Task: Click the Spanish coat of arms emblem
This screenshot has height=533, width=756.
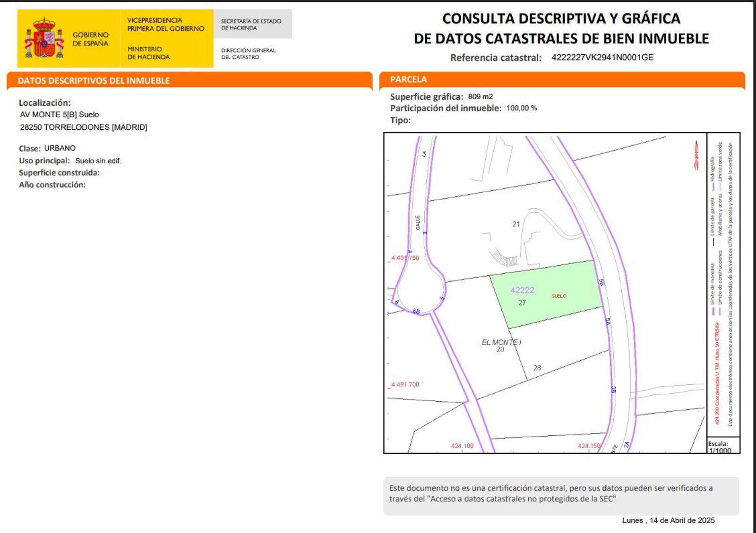Action: (44, 38)
